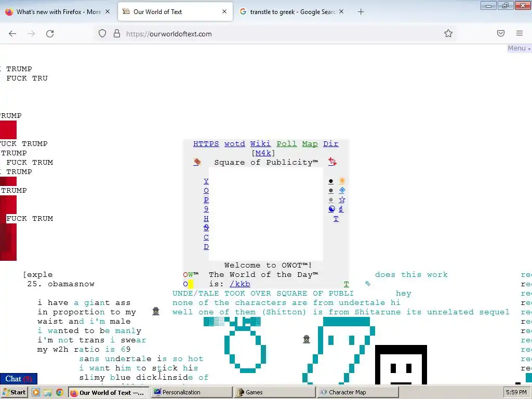532x399 pixels.
Task: Open the green Map link
Action: pyautogui.click(x=310, y=144)
